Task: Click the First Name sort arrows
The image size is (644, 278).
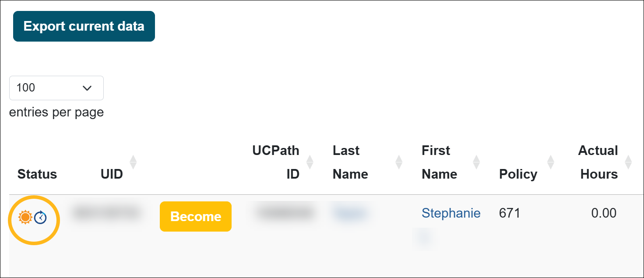Action: coord(477,162)
